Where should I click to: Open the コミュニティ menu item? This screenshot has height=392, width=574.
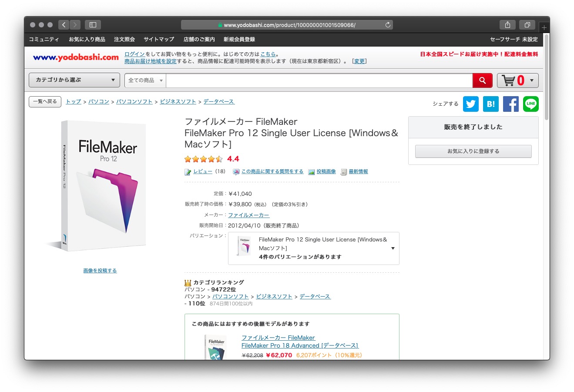44,39
